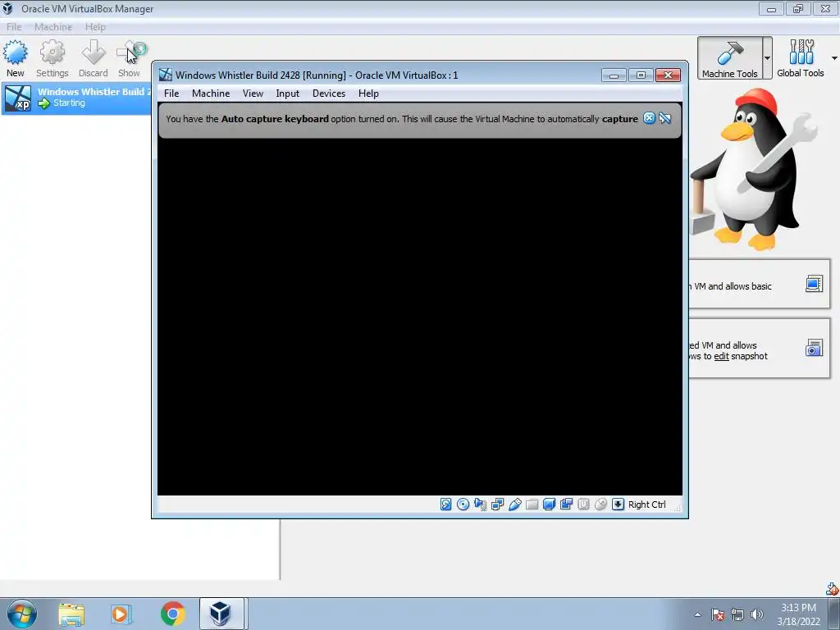
Task: Open Devices menu in VM window
Action: click(329, 94)
